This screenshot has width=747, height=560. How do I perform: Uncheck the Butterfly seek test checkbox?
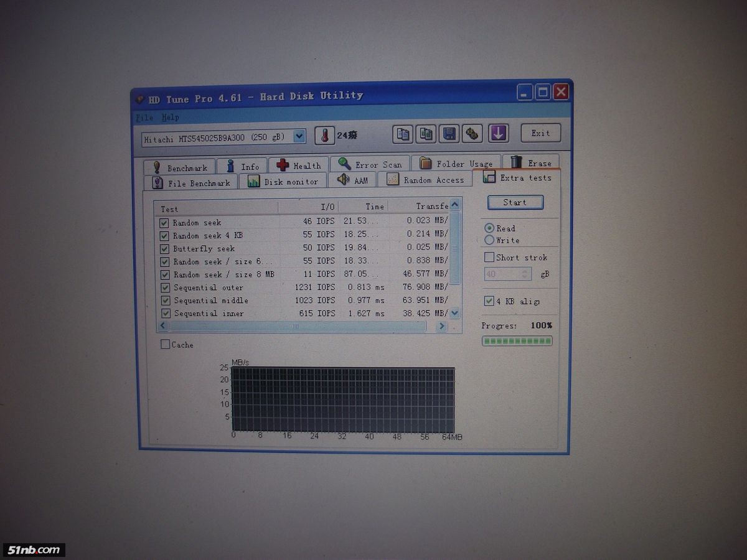pos(164,249)
